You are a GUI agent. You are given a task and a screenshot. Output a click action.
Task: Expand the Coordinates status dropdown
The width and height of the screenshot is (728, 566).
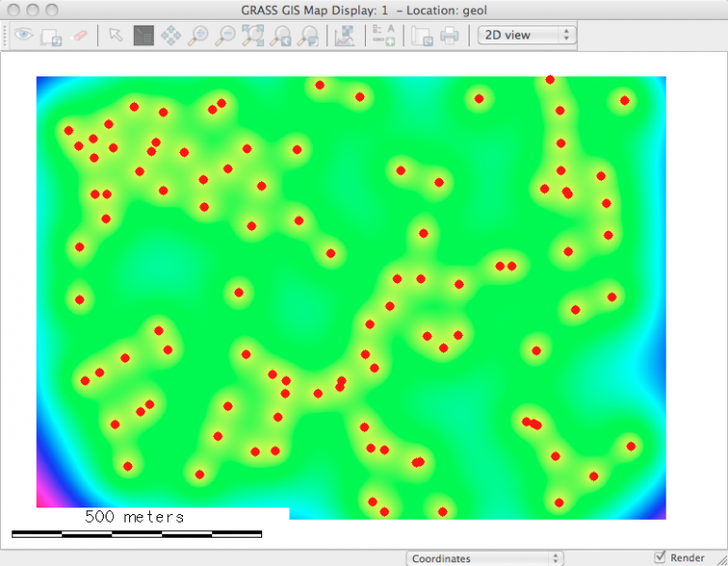[x=485, y=558]
